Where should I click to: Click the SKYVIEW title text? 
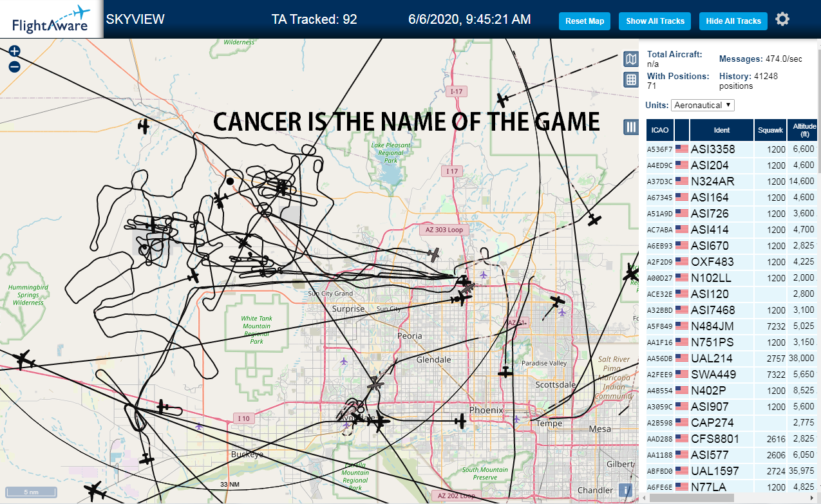135,19
